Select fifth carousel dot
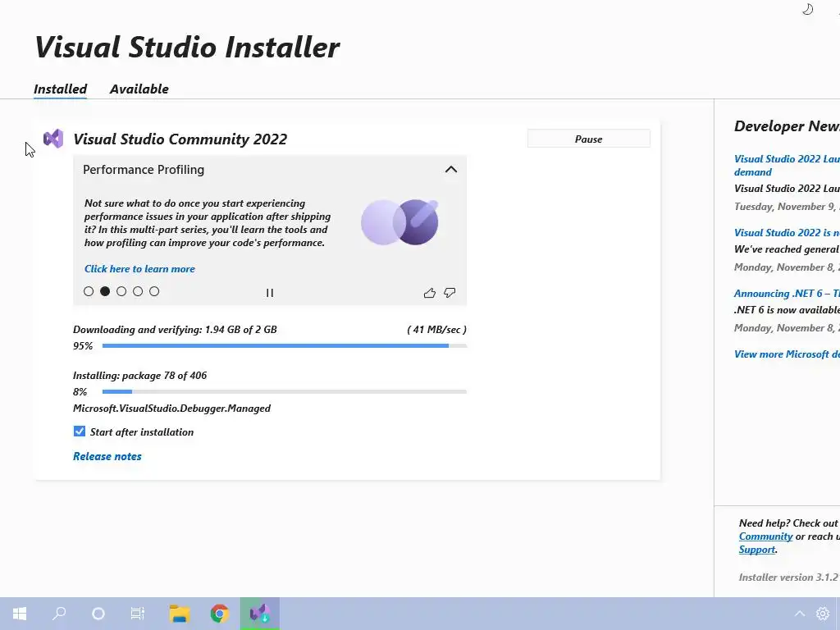 coord(154,291)
